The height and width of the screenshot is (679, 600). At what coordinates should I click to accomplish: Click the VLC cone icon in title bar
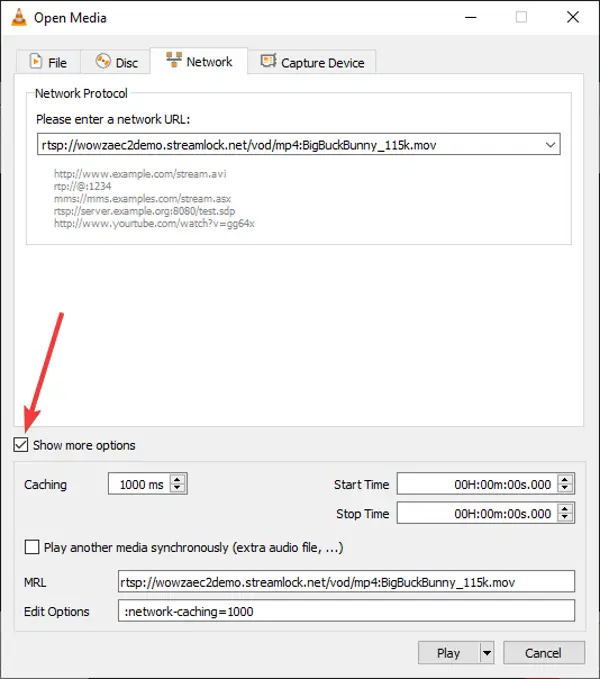click(x=18, y=17)
